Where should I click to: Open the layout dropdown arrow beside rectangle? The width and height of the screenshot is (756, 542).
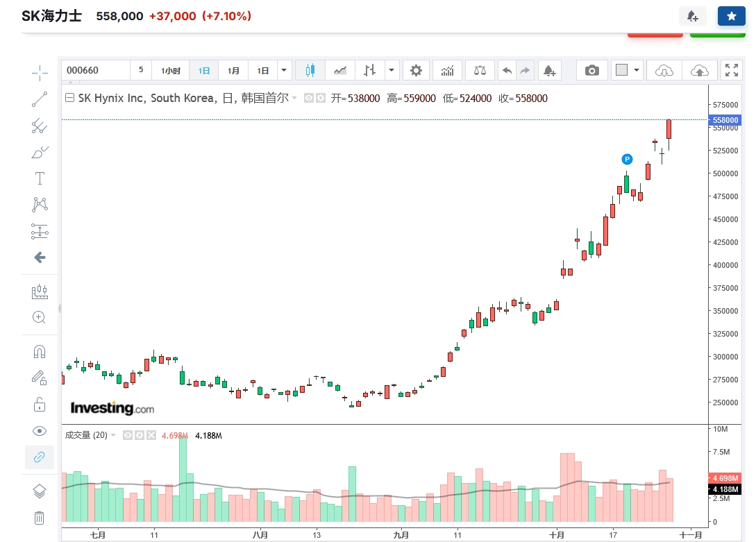click(x=637, y=70)
